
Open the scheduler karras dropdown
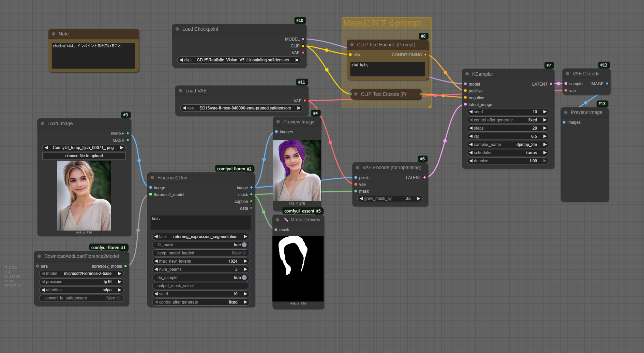(x=507, y=153)
